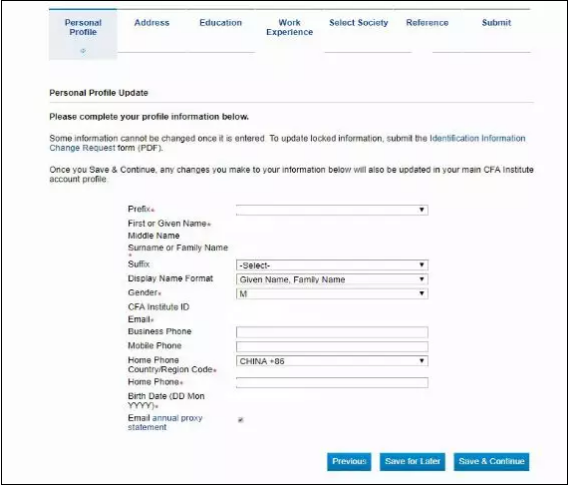568x486 pixels.
Task: Go to the Education tab
Action: click(221, 23)
